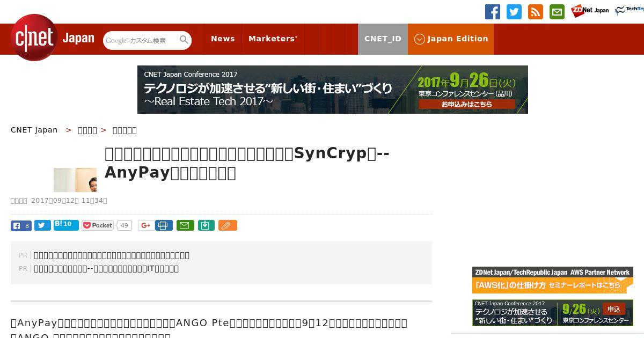Open ZDNet Japan logo link
Screen dimensions: 644x338
(x=590, y=11)
